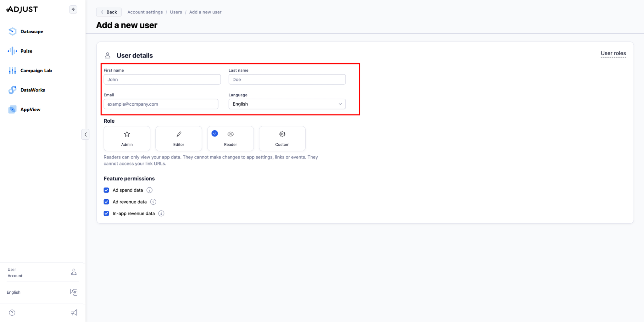The image size is (644, 322).
Task: Click the Datascape icon
Action: click(x=12, y=31)
